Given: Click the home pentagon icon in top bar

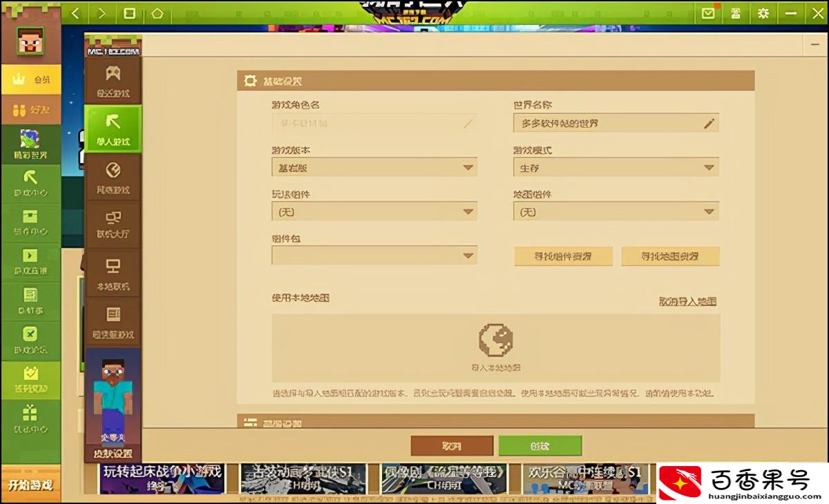Looking at the screenshot, I should point(157,13).
